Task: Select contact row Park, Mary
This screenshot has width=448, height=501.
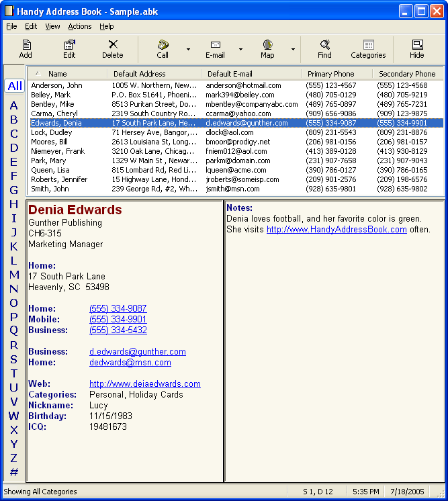Action: coord(236,161)
